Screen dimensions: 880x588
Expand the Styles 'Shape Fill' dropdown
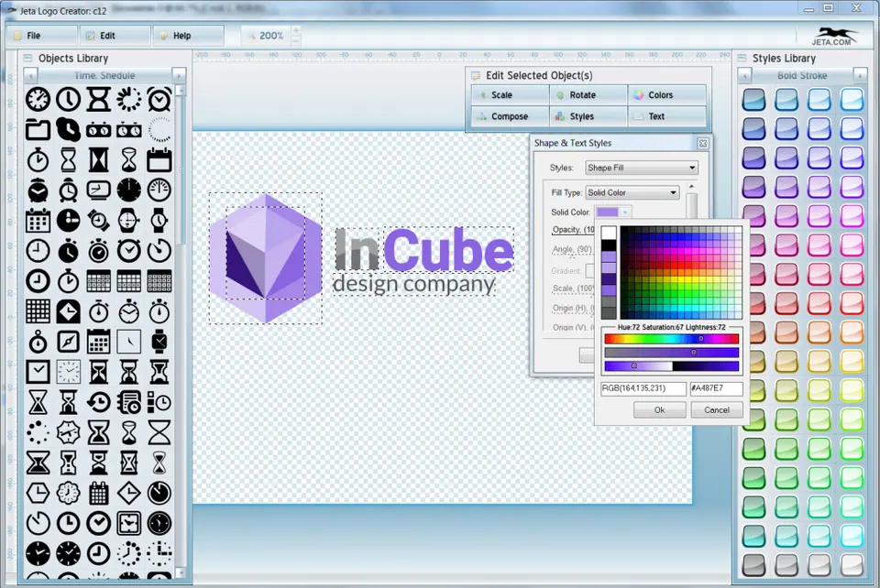642,168
